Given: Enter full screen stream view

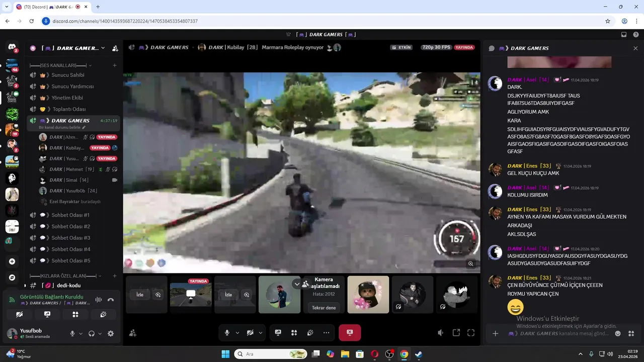Looking at the screenshot, I should (x=471, y=333).
